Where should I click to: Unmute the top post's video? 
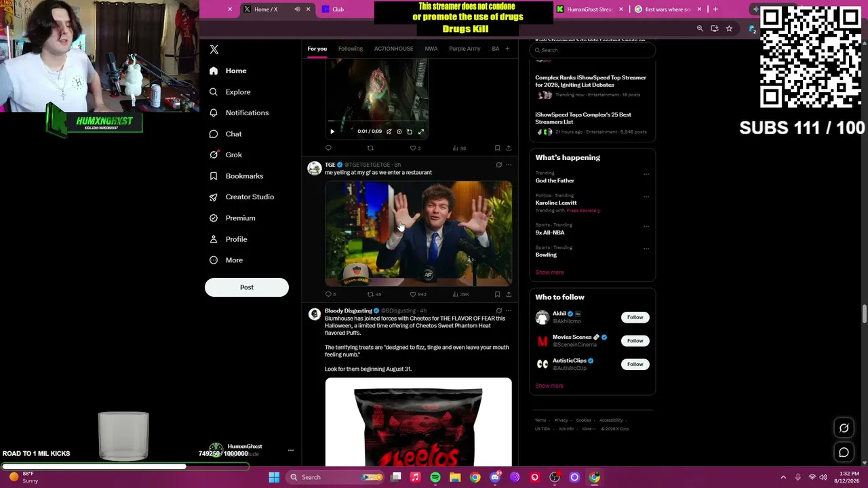pos(389,131)
